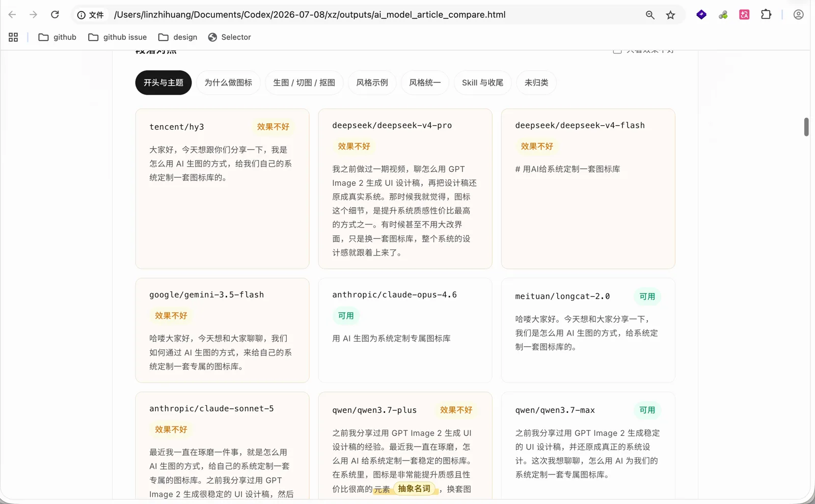815x504 pixels.
Task: Click the 抽象名词 highlight tag
Action: pyautogui.click(x=414, y=489)
